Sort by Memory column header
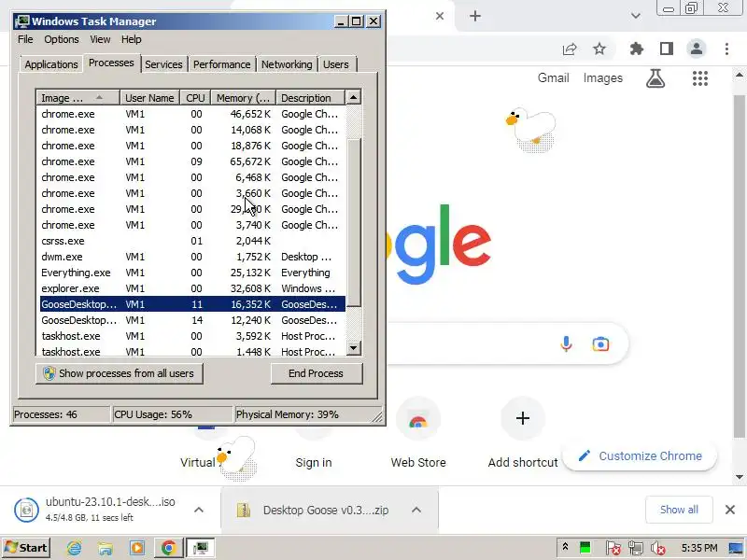Image resolution: width=747 pixels, height=560 pixels. [244, 98]
